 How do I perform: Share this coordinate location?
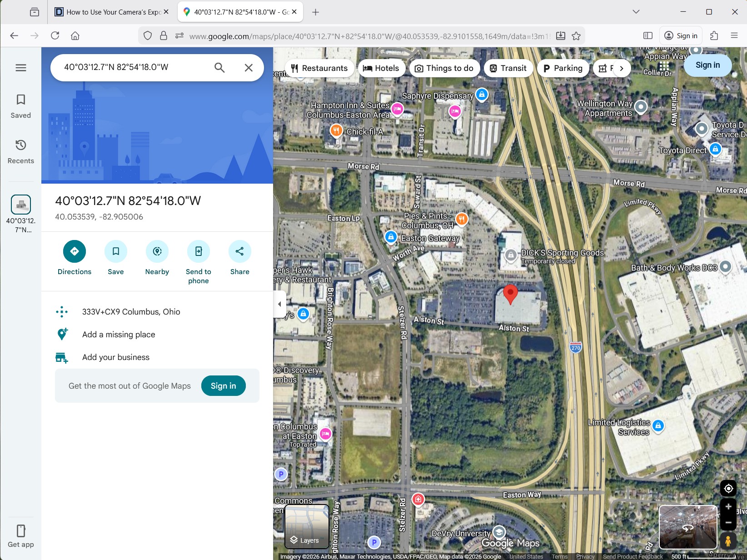(x=239, y=251)
